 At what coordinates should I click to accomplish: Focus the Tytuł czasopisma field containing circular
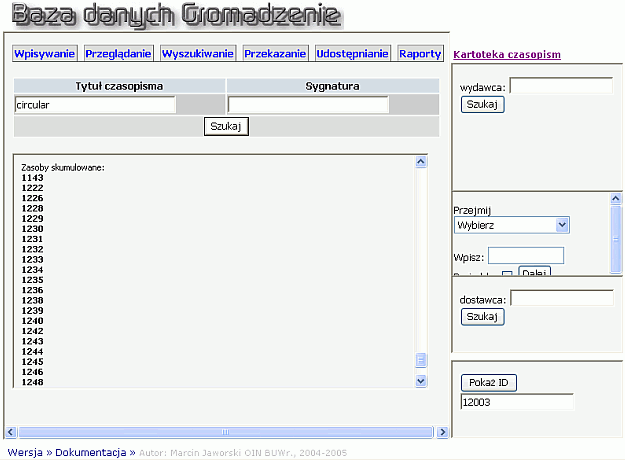(x=95, y=105)
